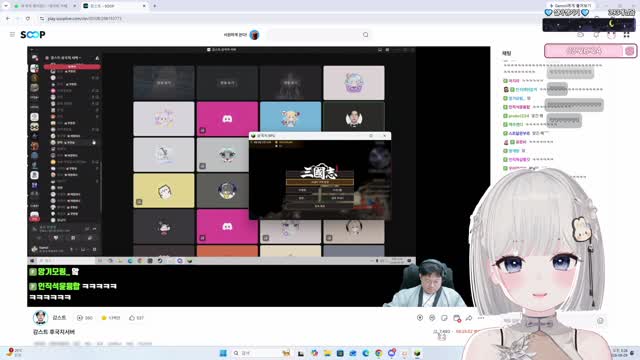Open the Windows Start menu
The height and width of the screenshot is (360, 640).
pyautogui.click(x=223, y=353)
